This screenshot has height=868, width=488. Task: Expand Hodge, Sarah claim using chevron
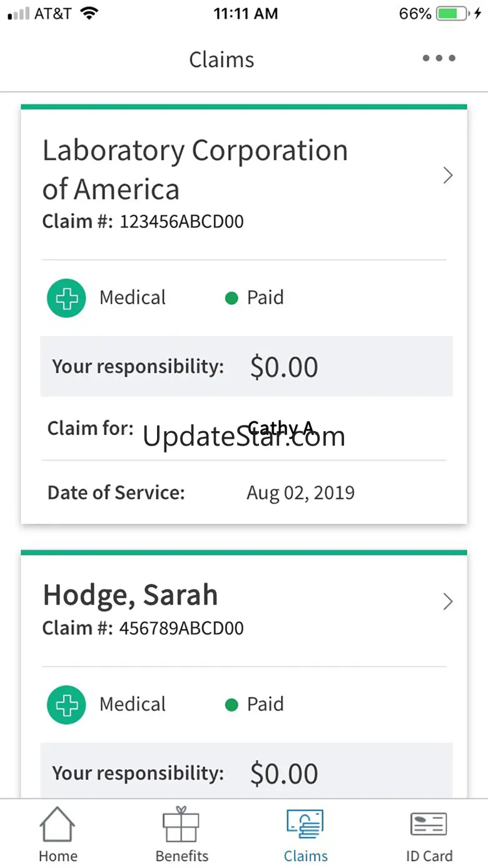pos(447,601)
